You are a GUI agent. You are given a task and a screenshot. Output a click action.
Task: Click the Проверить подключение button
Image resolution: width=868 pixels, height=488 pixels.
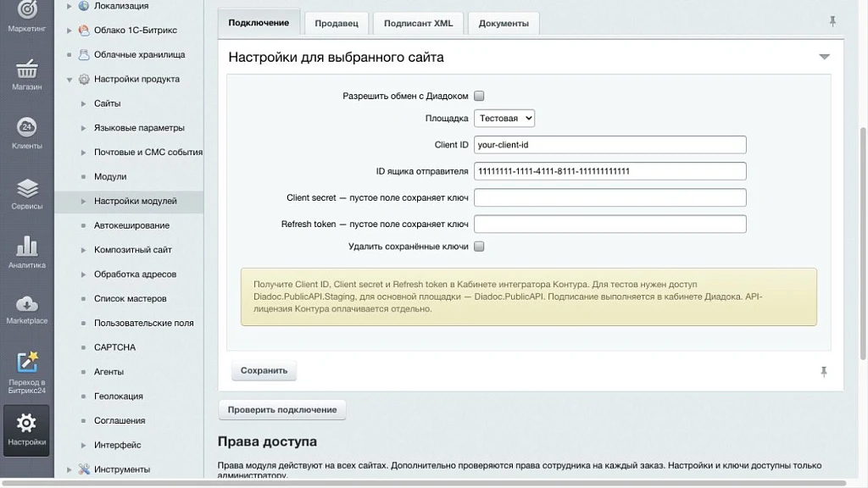(281, 410)
